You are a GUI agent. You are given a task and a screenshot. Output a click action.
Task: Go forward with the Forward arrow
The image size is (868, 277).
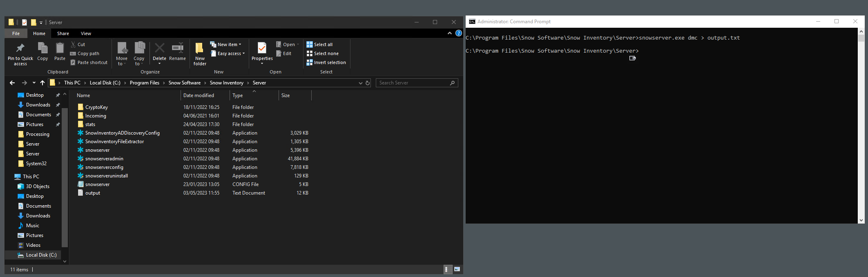[x=24, y=83]
